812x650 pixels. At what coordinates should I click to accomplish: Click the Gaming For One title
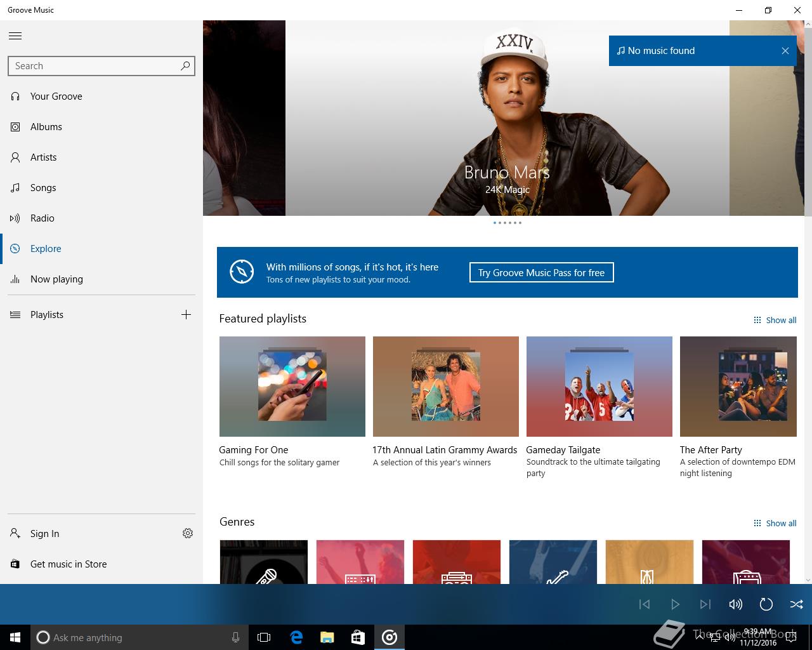click(x=254, y=450)
